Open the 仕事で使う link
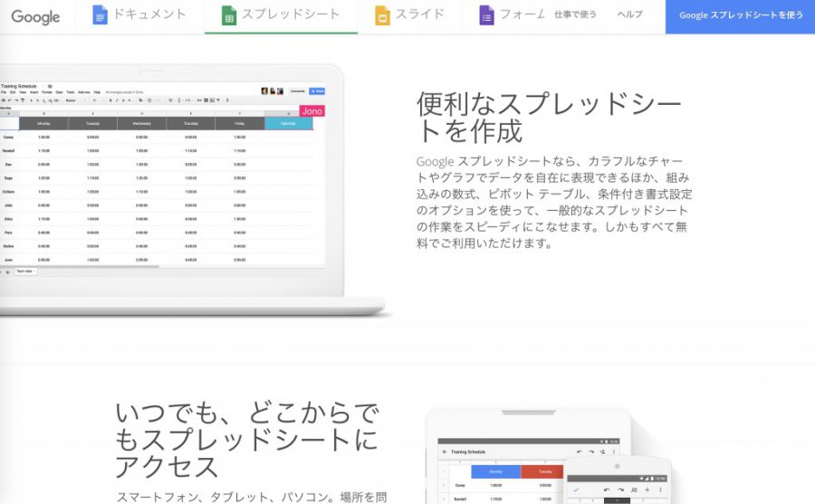Image resolution: width=815 pixels, height=504 pixels. click(x=575, y=14)
